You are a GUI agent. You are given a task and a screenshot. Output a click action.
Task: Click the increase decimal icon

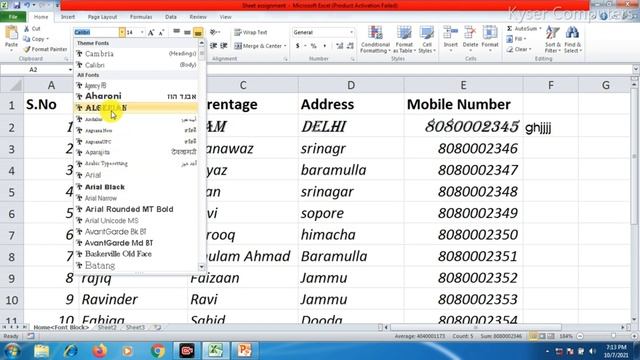point(339,46)
